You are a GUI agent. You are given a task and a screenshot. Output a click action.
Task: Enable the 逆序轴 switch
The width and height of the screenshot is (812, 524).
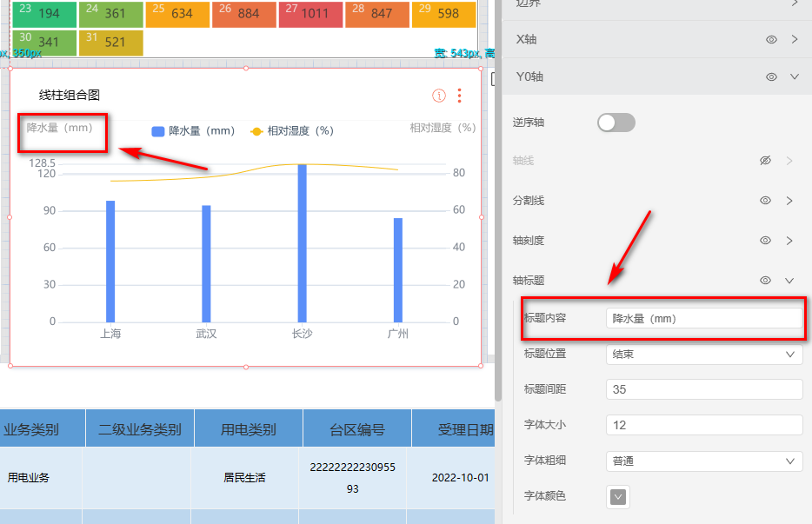tap(616, 123)
